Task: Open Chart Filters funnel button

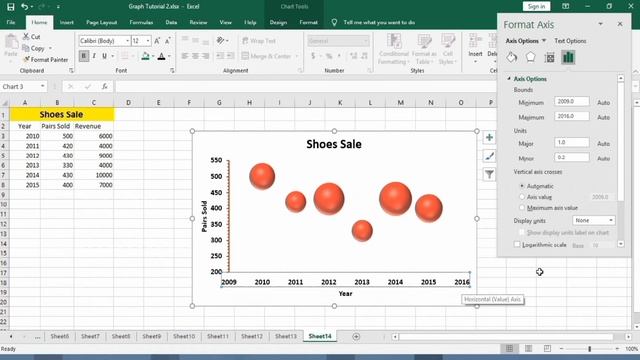Action: (489, 174)
